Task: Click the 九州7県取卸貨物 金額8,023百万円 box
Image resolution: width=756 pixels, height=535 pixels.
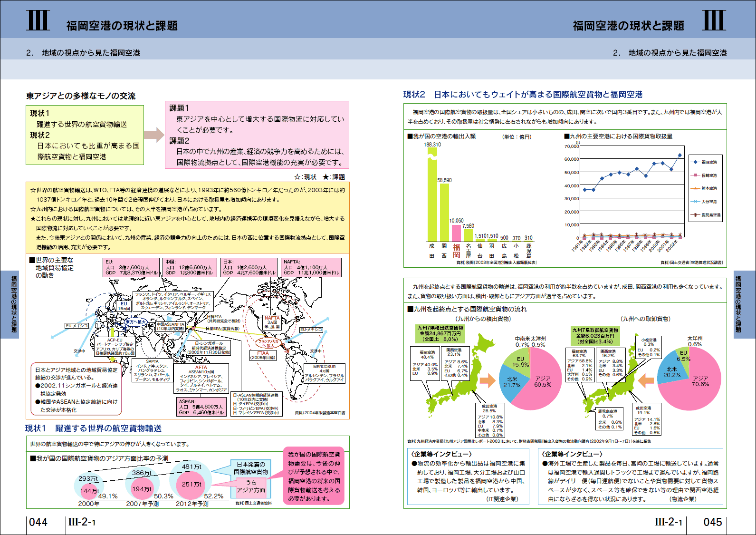Action: [595, 336]
